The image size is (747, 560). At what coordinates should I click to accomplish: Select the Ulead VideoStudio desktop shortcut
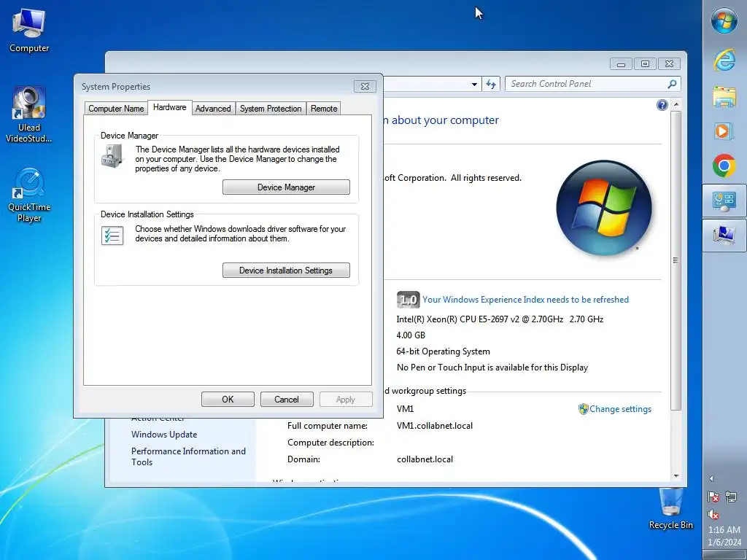pos(29,114)
